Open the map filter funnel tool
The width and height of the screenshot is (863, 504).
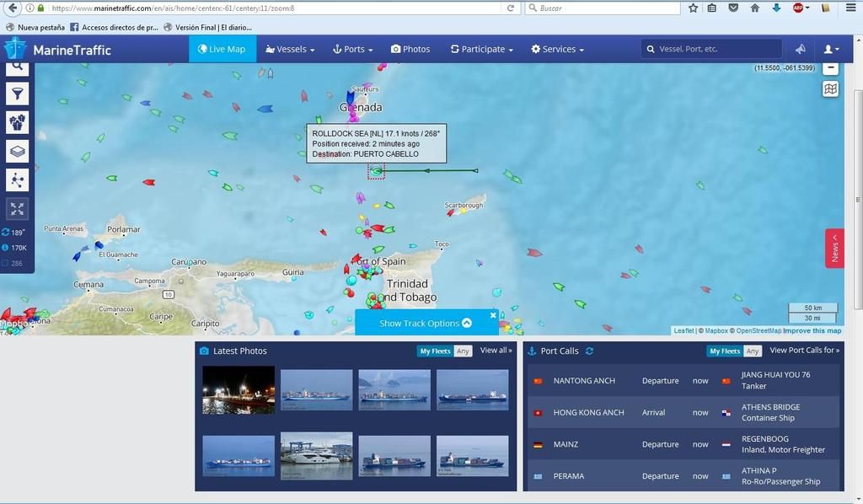pos(17,94)
